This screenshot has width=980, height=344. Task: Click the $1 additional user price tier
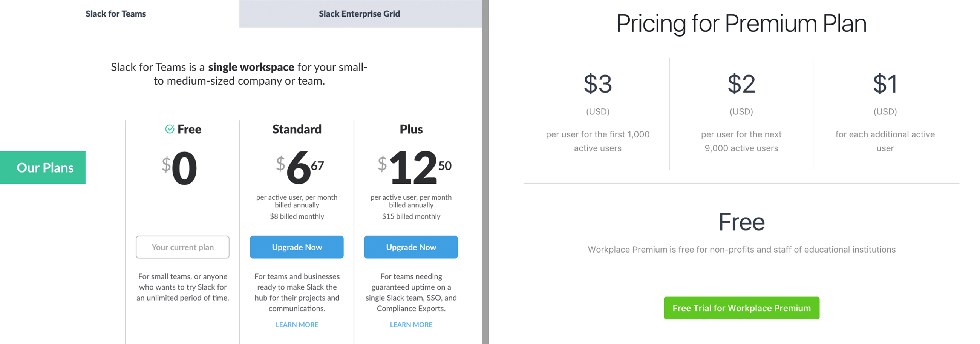[x=885, y=84]
